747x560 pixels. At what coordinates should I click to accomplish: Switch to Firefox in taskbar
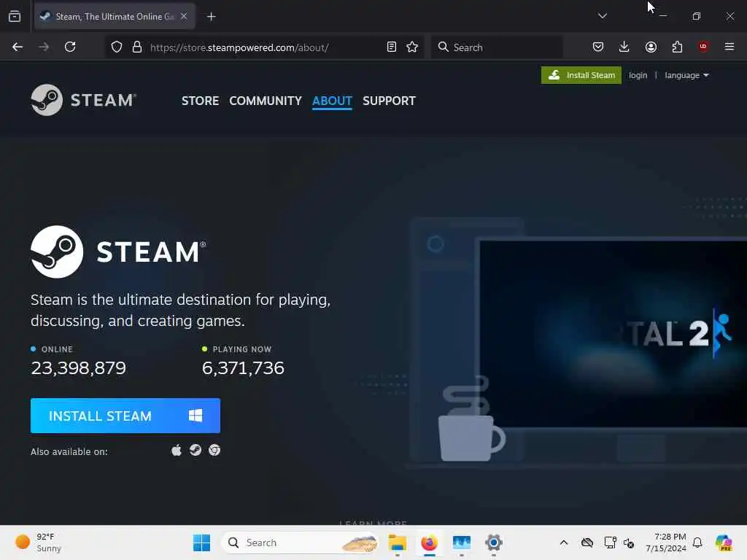(x=429, y=542)
